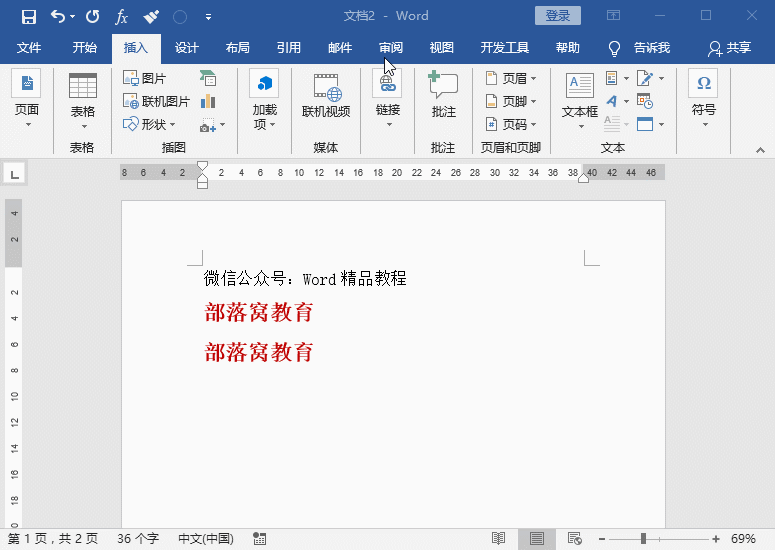Add a new comment with 批注
The height and width of the screenshot is (550, 775).
[x=443, y=90]
